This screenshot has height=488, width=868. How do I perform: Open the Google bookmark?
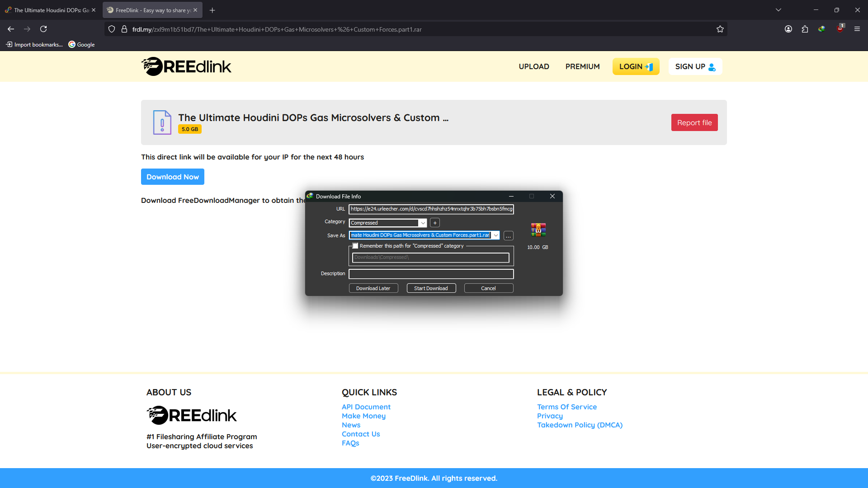[81, 44]
